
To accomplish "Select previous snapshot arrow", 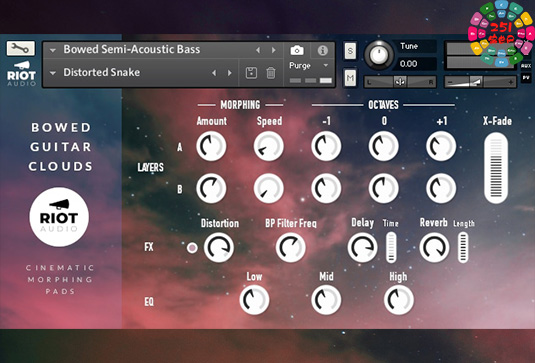I will [x=214, y=73].
